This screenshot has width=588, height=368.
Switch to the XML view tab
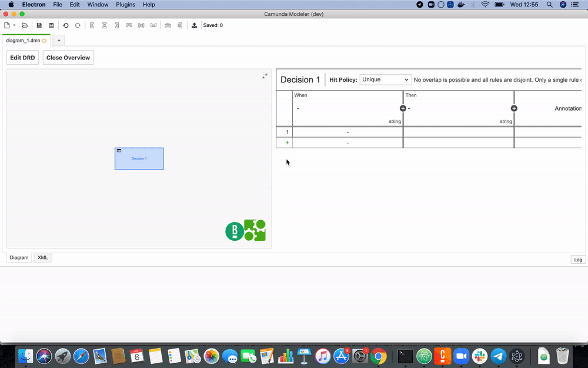point(42,258)
